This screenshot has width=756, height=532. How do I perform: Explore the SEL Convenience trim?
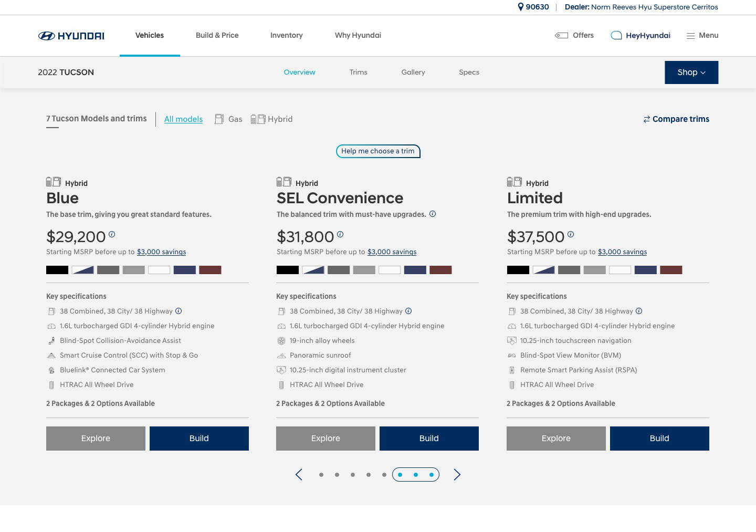pyautogui.click(x=325, y=439)
